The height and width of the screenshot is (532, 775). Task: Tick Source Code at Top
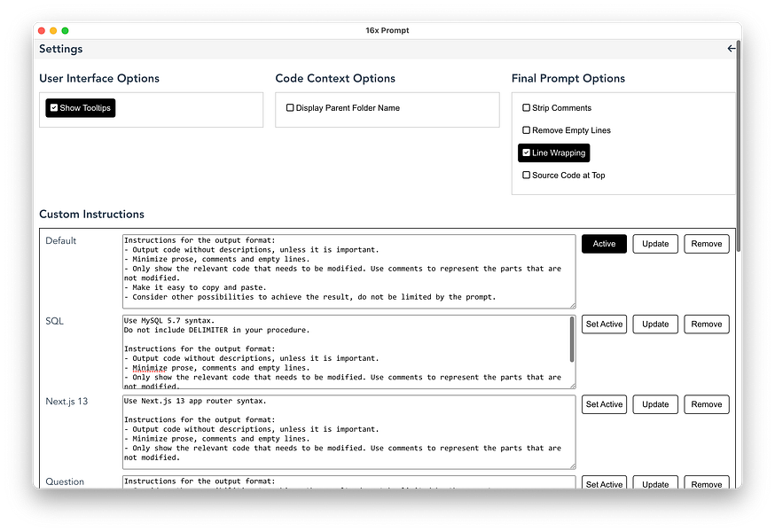click(563, 175)
